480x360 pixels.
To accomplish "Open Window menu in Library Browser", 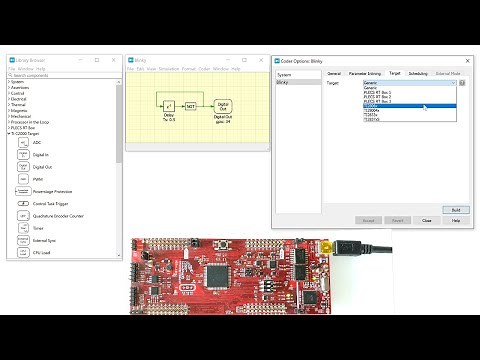I will point(26,69).
